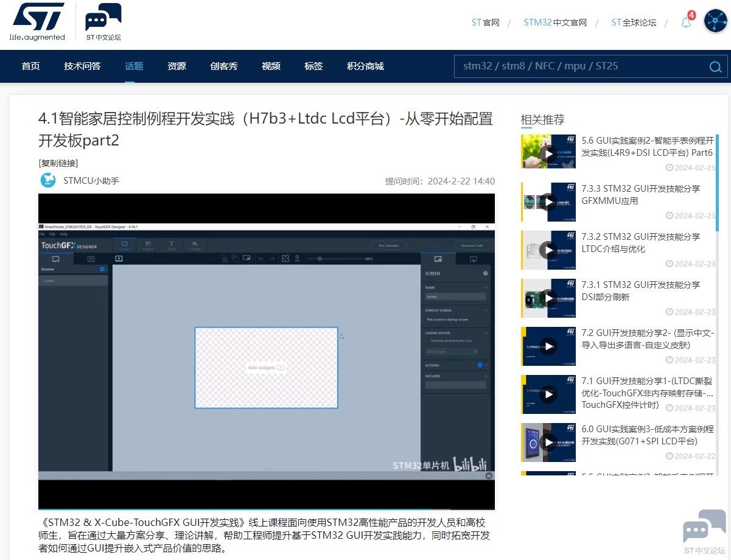Click the SCREEN help question-mark icon in video

coord(485,273)
